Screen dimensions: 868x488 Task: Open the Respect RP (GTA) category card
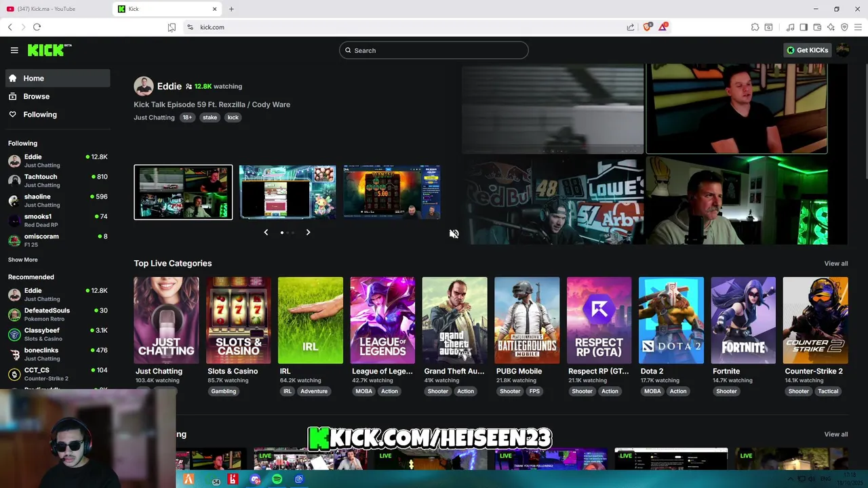point(599,321)
